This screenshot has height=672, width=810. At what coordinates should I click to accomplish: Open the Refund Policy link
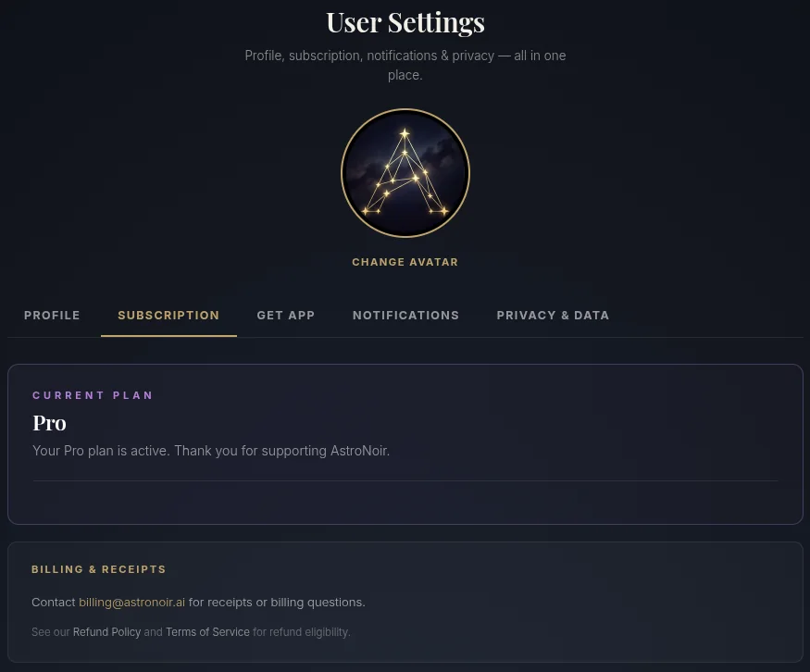(106, 631)
